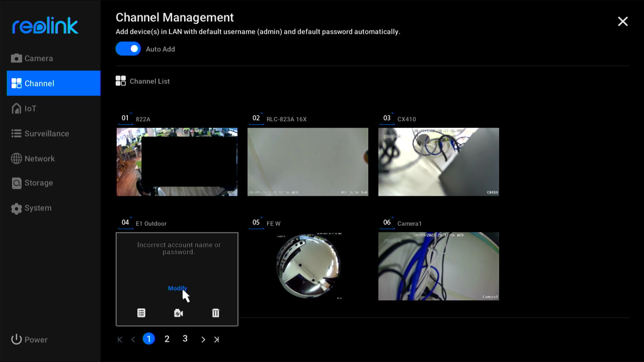644x362 pixels.
Task: Click the Channel List expander
Action: coord(143,81)
